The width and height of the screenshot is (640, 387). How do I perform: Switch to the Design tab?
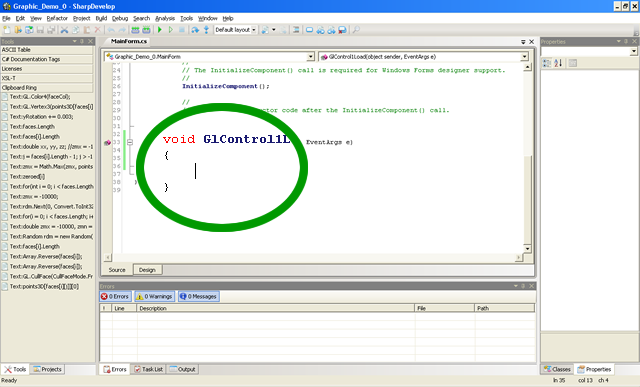pos(147,270)
